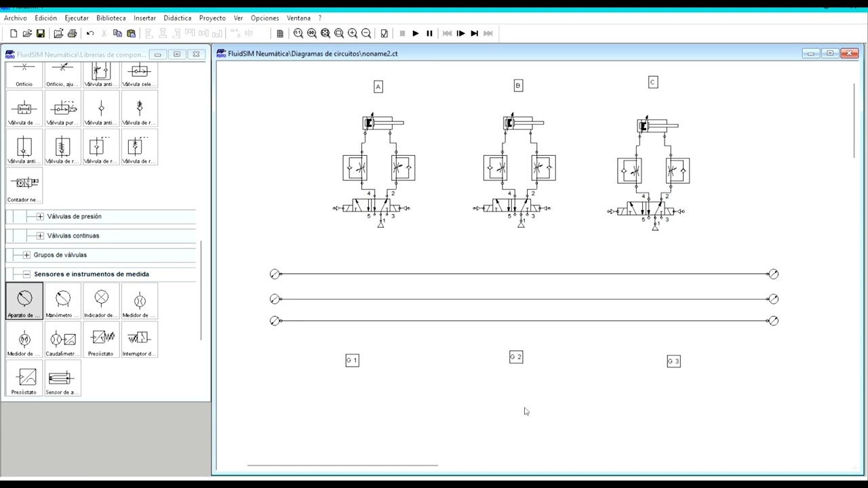
Task: Select the Válvula purga component
Action: (62, 109)
